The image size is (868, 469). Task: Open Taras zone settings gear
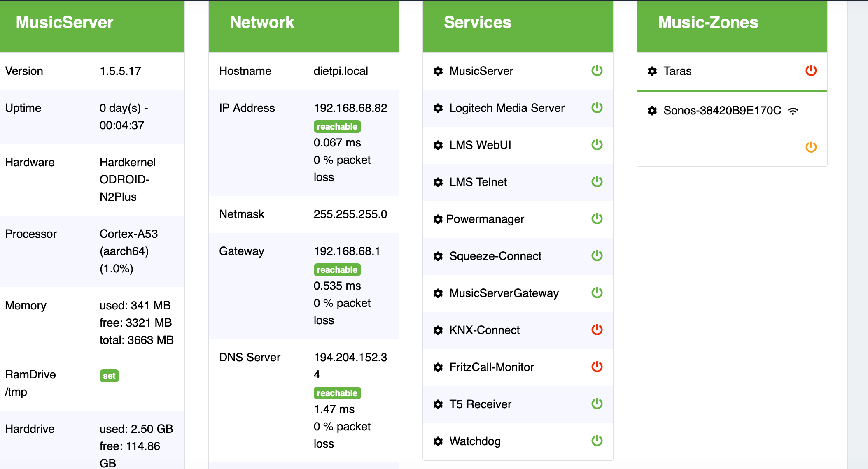[x=652, y=71]
